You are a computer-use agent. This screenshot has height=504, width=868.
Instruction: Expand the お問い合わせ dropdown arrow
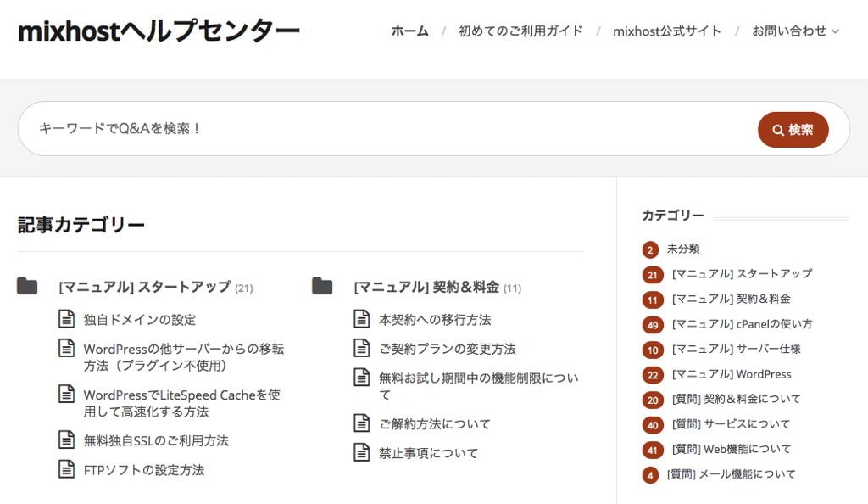point(835,31)
